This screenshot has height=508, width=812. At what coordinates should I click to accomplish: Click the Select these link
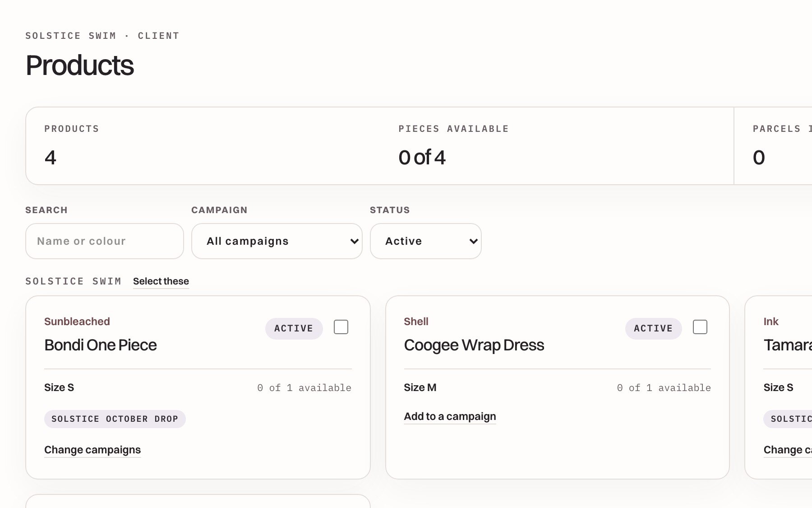[161, 281]
